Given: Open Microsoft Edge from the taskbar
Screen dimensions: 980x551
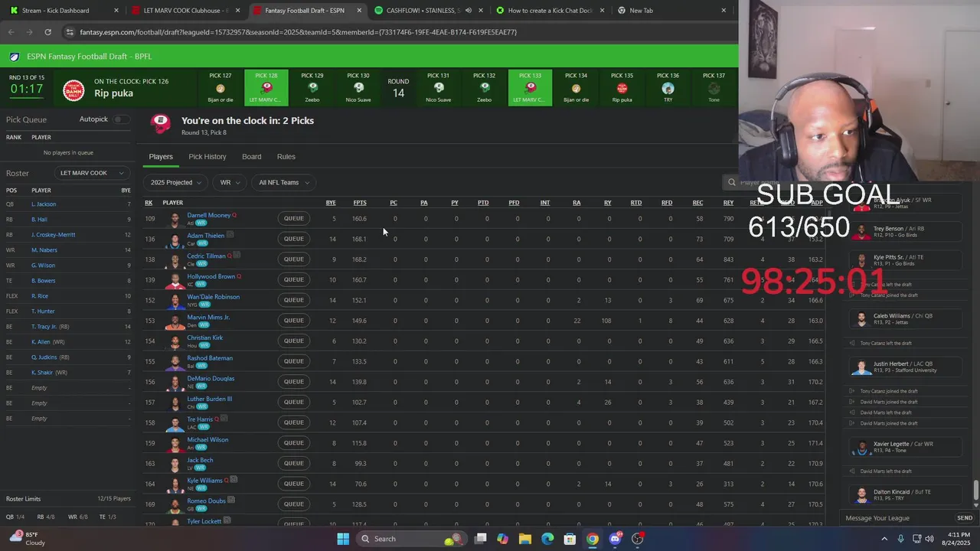Looking at the screenshot, I should coord(547,539).
